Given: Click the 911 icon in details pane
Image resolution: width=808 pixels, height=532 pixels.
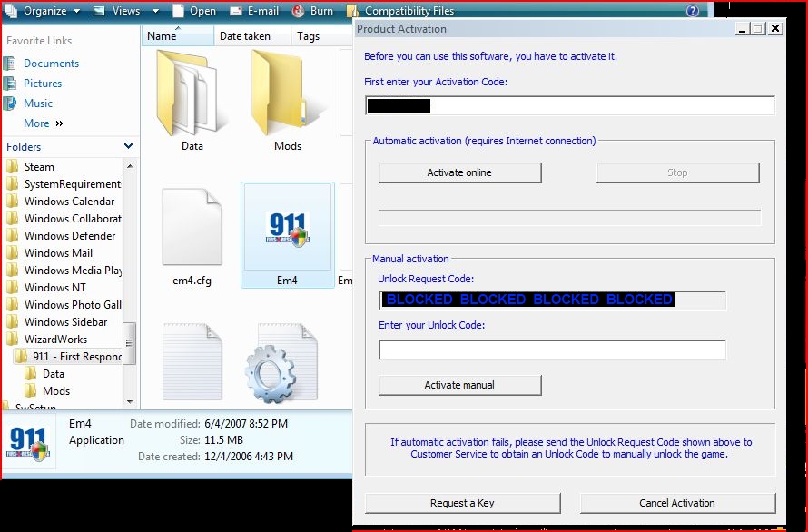Looking at the screenshot, I should click(x=29, y=443).
